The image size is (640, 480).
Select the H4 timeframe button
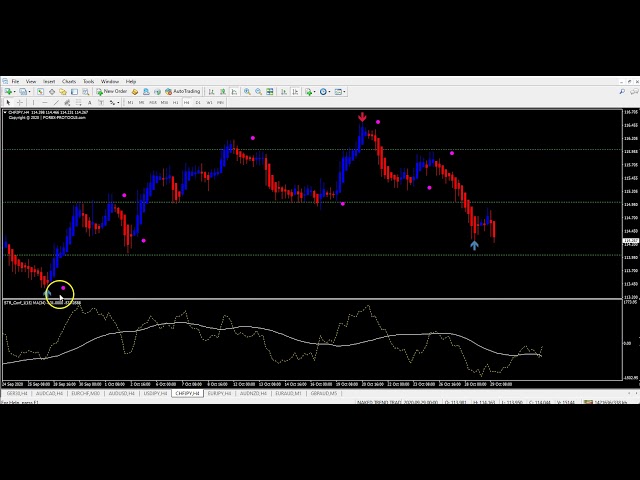point(187,102)
